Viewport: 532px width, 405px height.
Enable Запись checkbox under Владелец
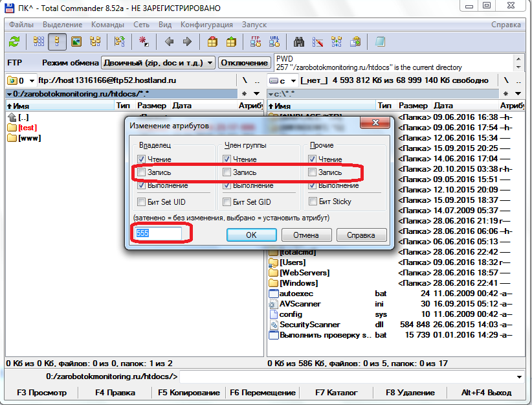[x=142, y=172]
